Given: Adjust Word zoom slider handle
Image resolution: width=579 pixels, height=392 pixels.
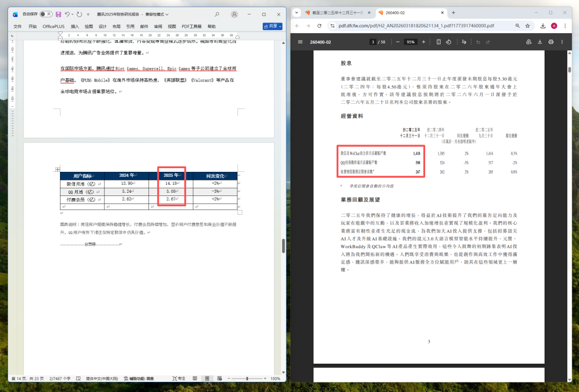Looking at the screenshot, I should coord(247,379).
